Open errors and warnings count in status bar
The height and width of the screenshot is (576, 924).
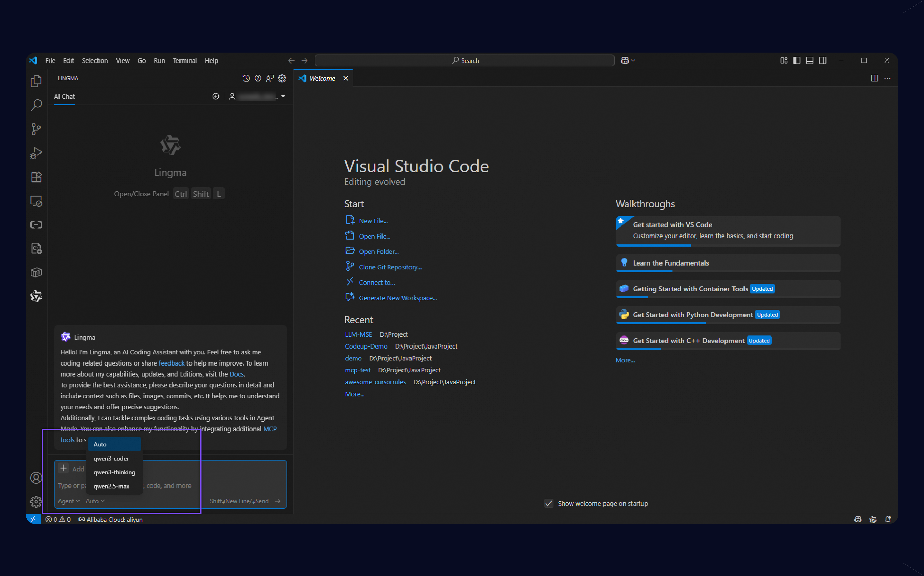point(58,519)
